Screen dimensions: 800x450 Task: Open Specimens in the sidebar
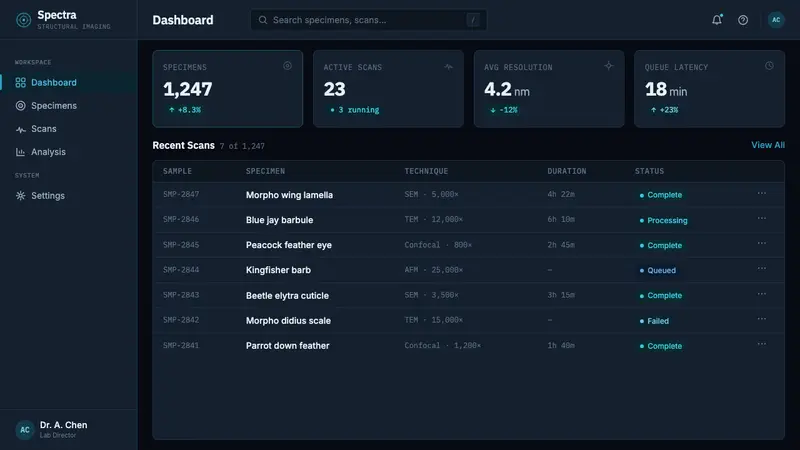coord(68,106)
